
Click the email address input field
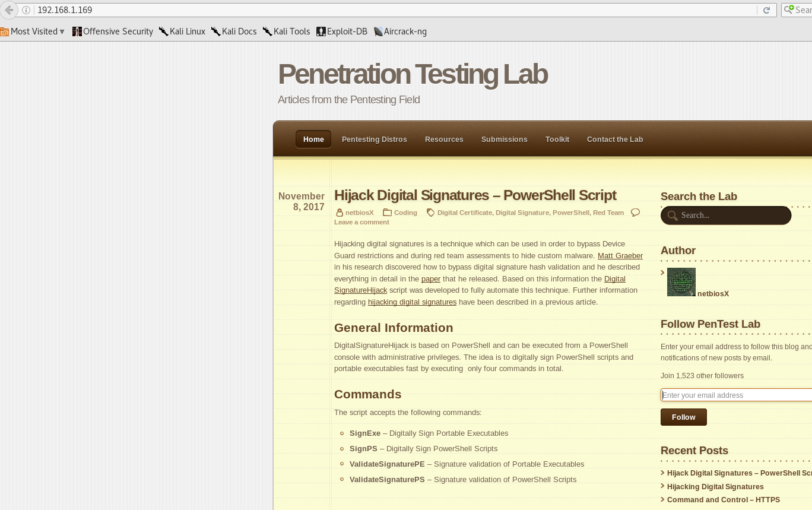coord(736,395)
